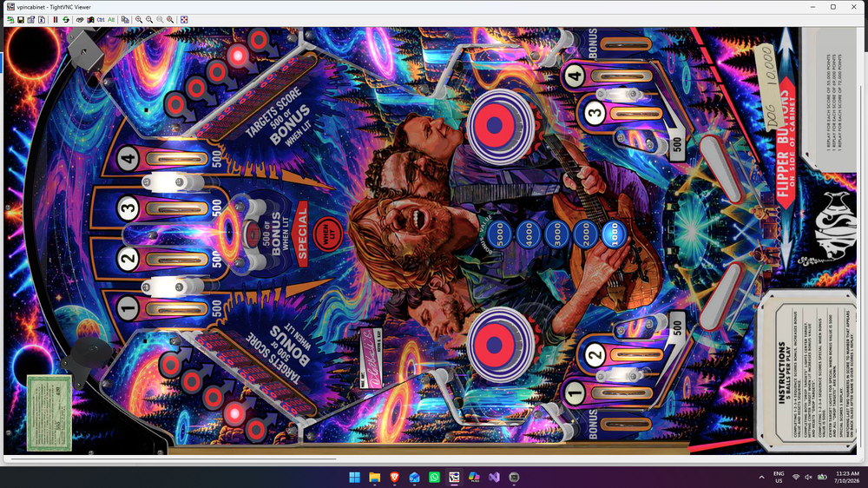
Task: Click the Save connection floppy icon
Action: pos(21,19)
